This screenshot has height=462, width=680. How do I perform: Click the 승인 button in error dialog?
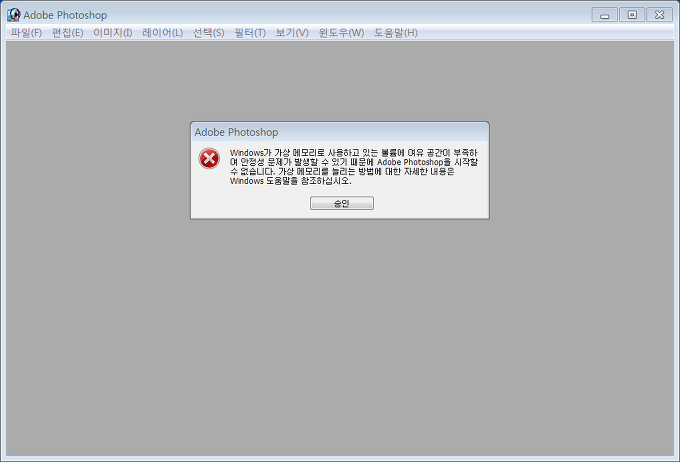[342, 203]
